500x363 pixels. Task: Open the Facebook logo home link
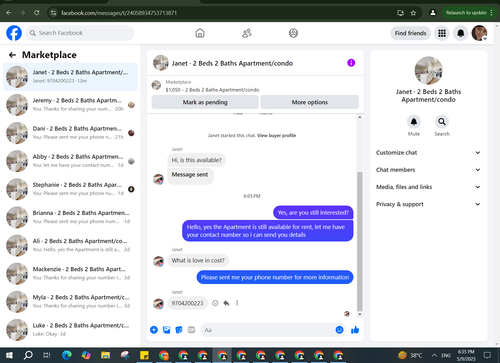tap(14, 33)
